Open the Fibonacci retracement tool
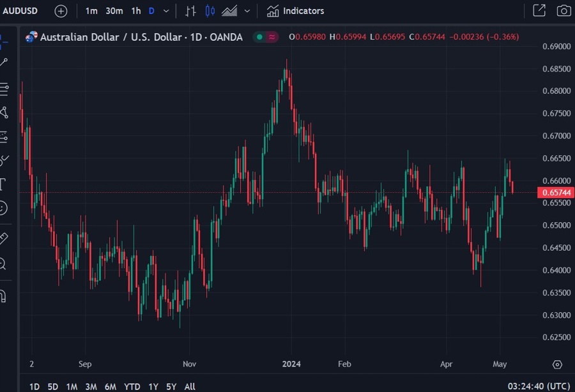Screen dimensions: 575x392 (7, 90)
